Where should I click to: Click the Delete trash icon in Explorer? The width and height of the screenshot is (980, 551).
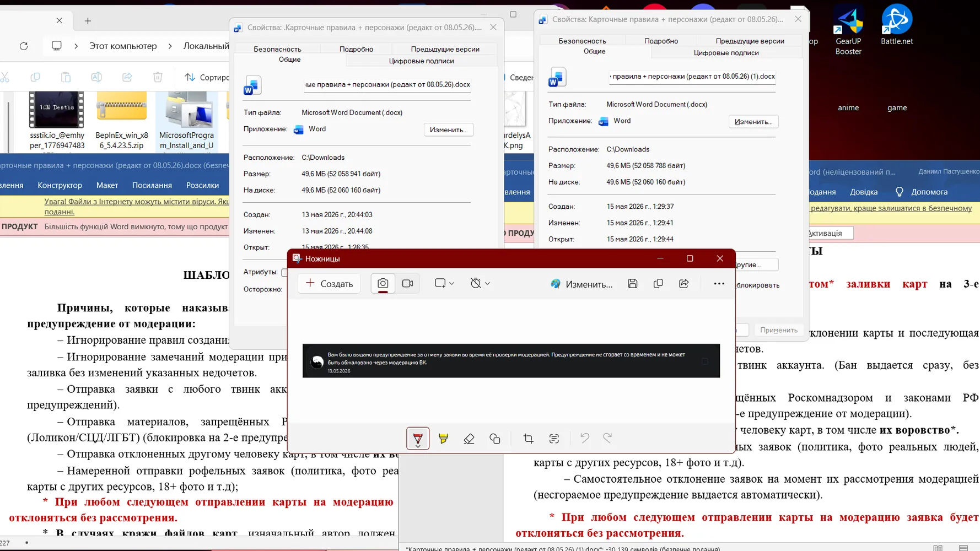(158, 77)
